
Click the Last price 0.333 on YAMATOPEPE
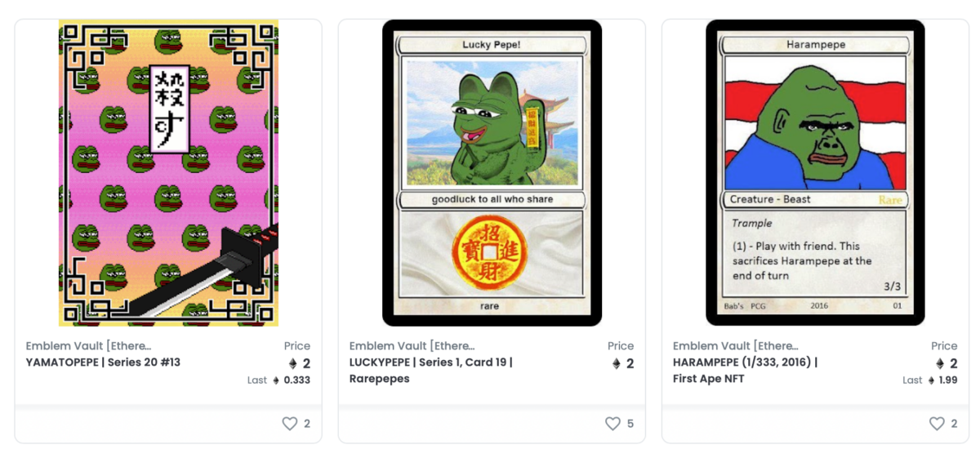296,380
